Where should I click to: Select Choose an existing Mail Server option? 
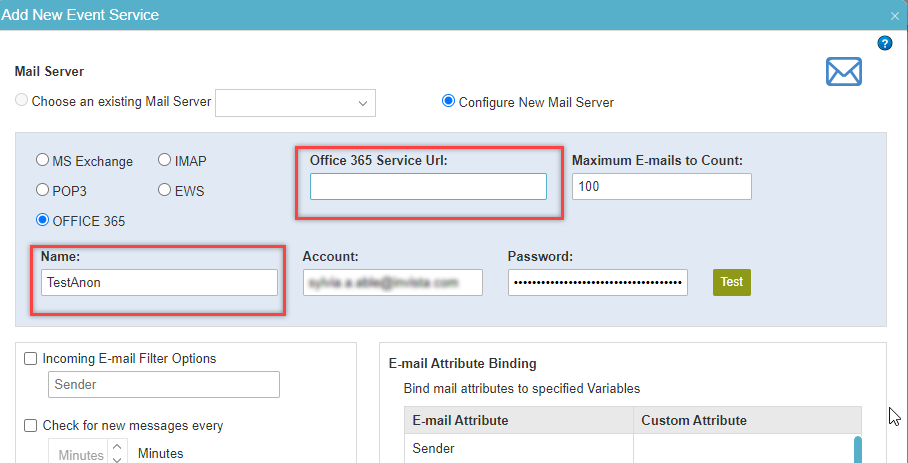point(22,101)
